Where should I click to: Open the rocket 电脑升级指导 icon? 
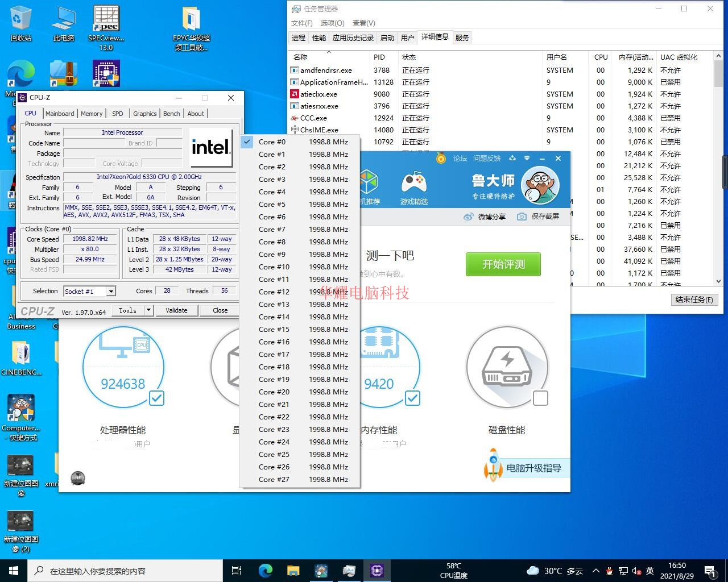click(x=493, y=466)
